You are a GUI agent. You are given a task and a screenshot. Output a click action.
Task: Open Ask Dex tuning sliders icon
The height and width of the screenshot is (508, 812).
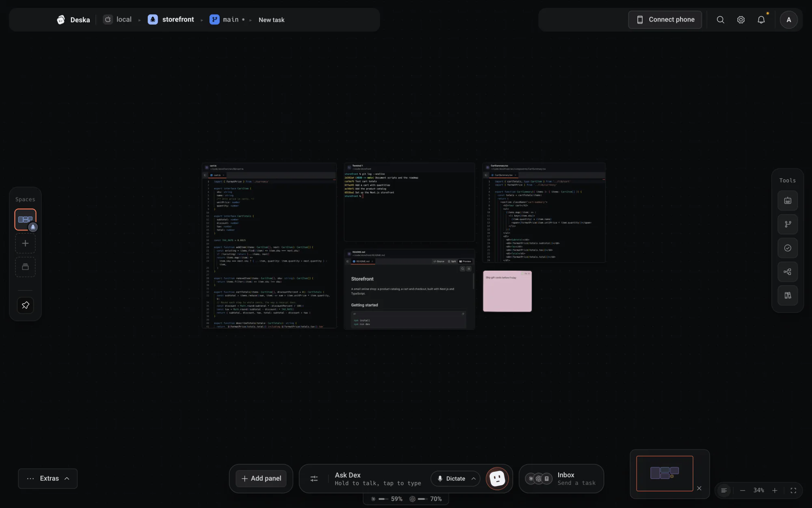314,479
